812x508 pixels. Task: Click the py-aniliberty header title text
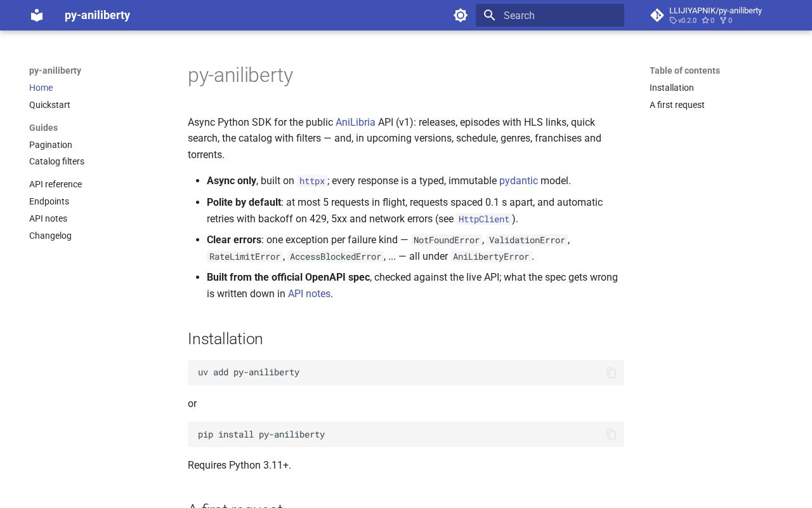pos(97,15)
